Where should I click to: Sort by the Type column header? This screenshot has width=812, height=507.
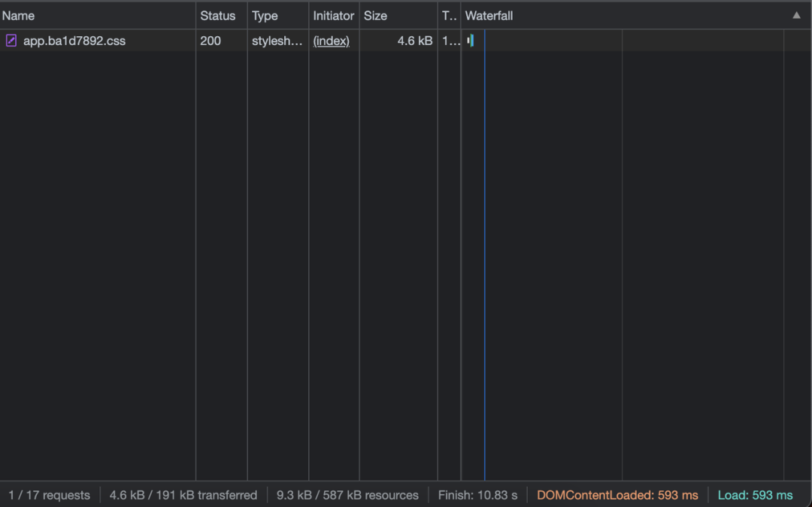(x=278, y=16)
